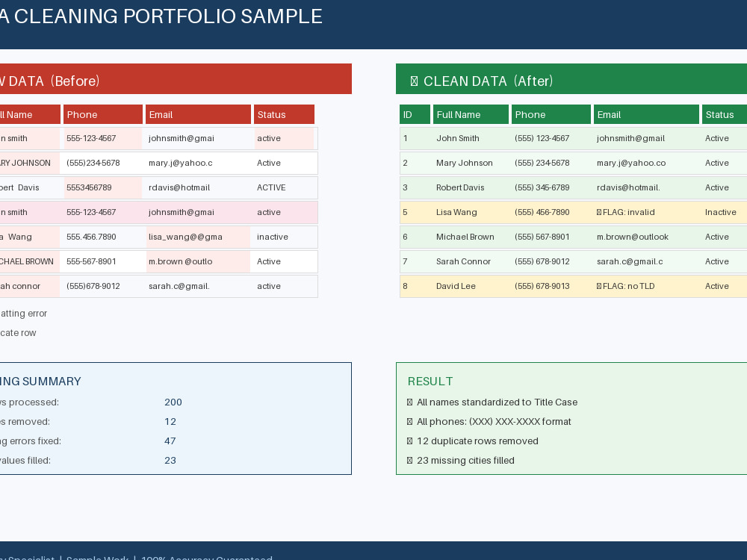
Task: Click clean email "mary.j@yahoo.co"
Action: tap(630, 163)
